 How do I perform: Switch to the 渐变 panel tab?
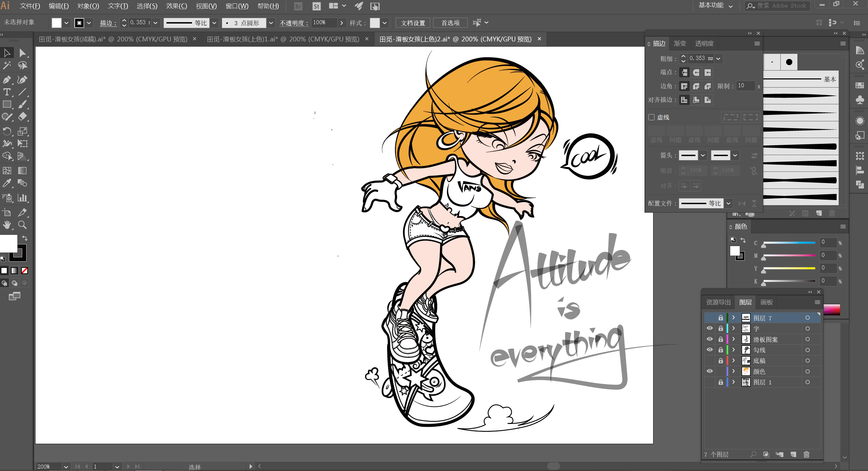[679, 44]
